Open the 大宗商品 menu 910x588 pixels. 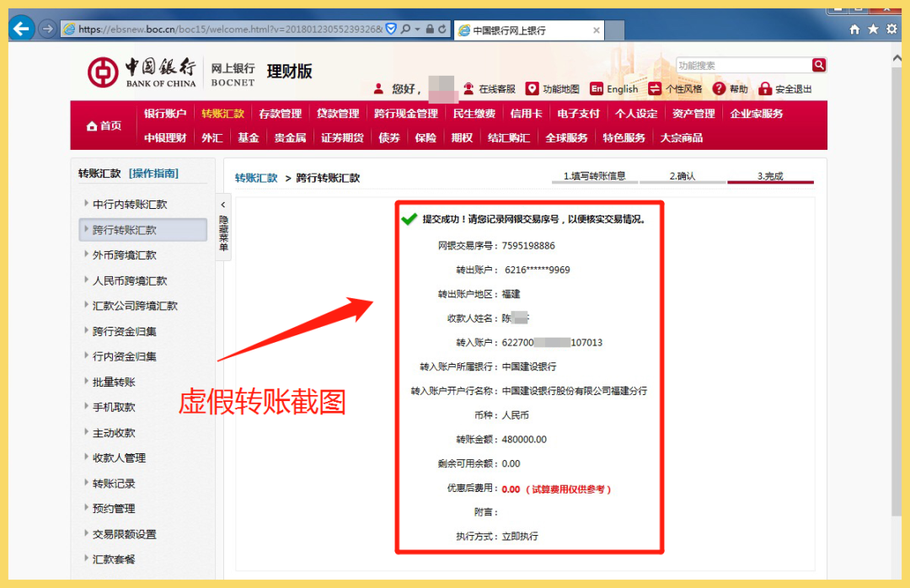(x=682, y=137)
